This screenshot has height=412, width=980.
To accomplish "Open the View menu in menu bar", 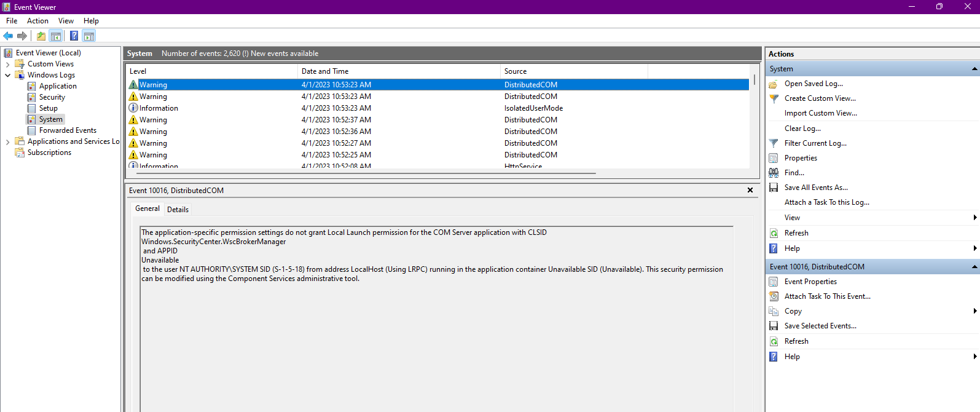I will coord(66,21).
